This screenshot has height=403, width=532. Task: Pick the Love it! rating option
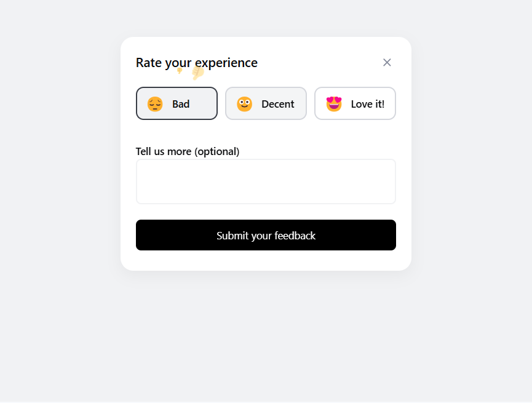tap(355, 103)
